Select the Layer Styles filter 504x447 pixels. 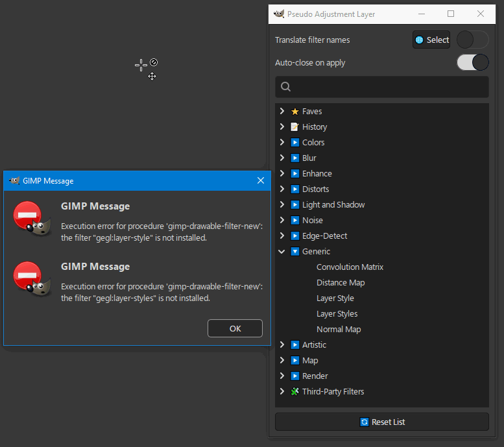337,314
